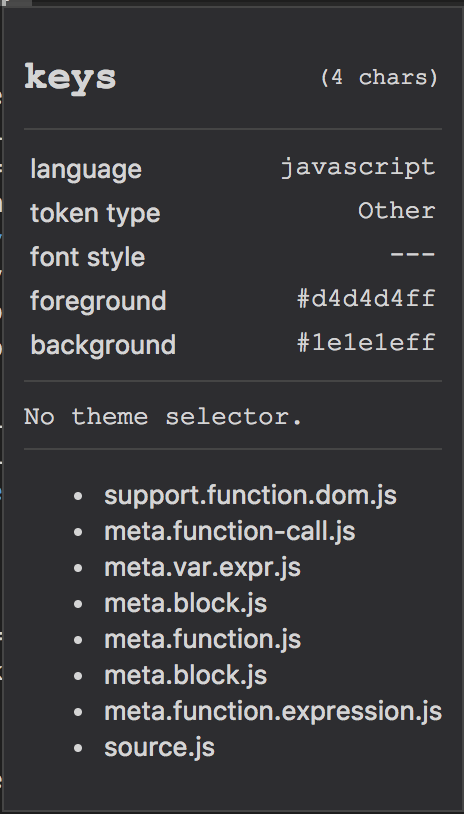The image size is (464, 814).
Task: Click the 'font style' row label
Action: point(88,257)
